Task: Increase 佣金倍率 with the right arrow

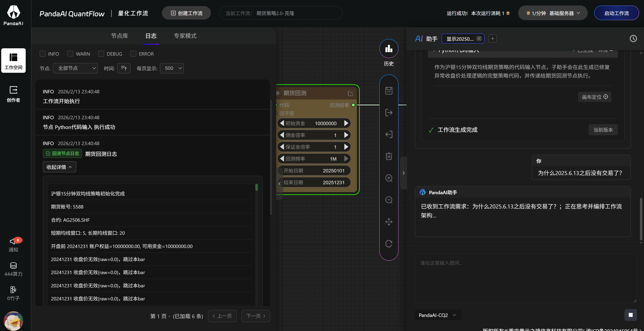Action: (x=346, y=135)
